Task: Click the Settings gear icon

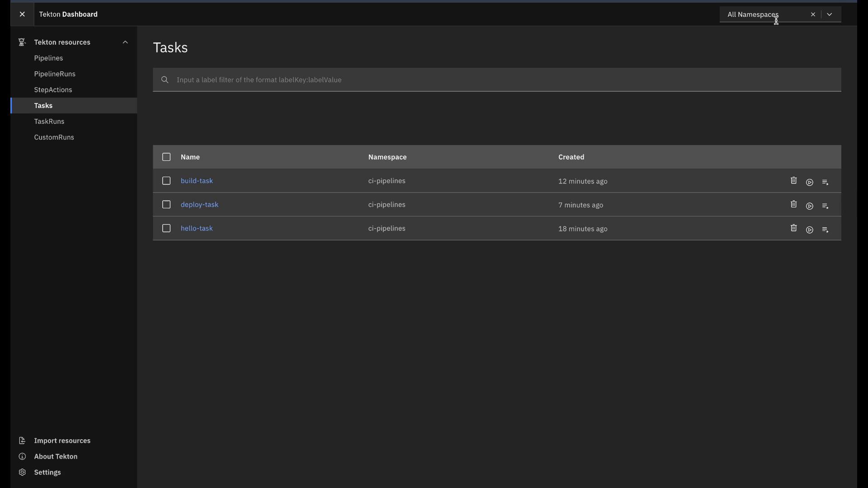Action: pos(22,472)
